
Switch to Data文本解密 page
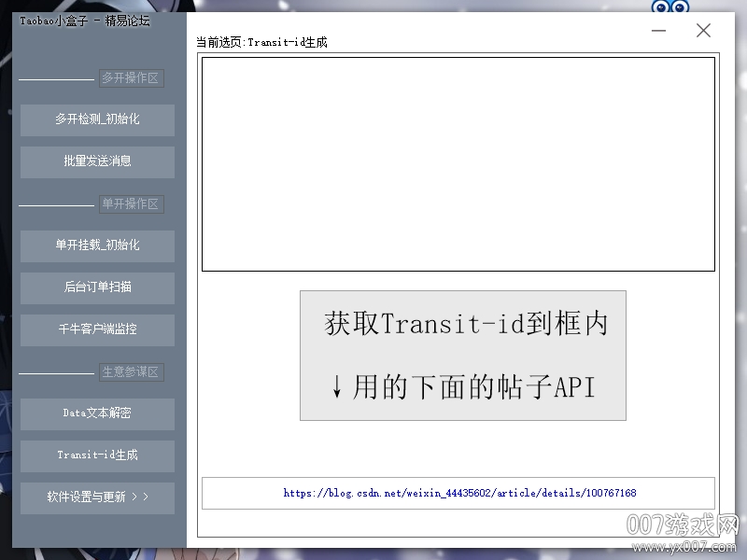97,414
